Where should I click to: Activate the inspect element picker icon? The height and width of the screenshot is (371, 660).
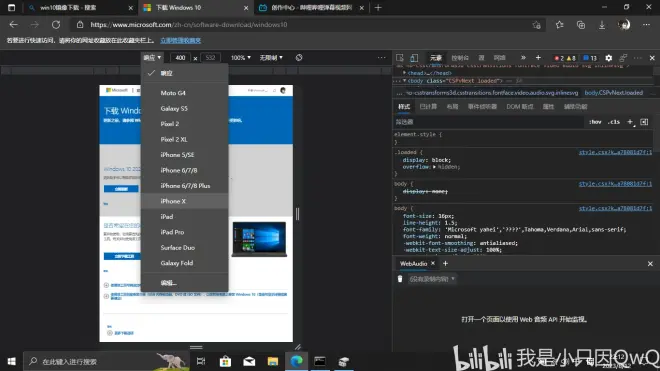coord(399,58)
